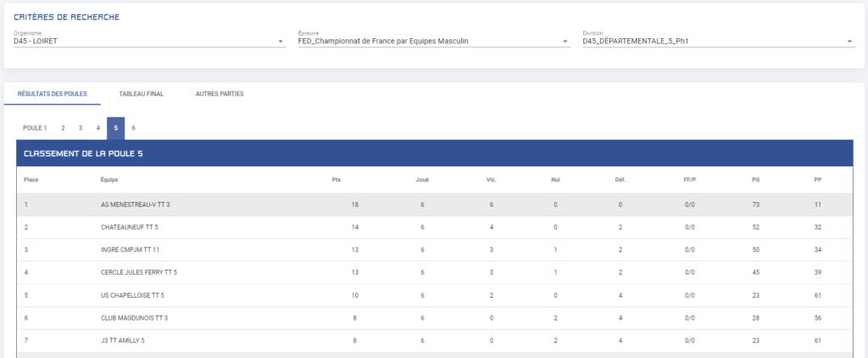
Task: Click PG value 73 in the first row
Action: coord(755,204)
